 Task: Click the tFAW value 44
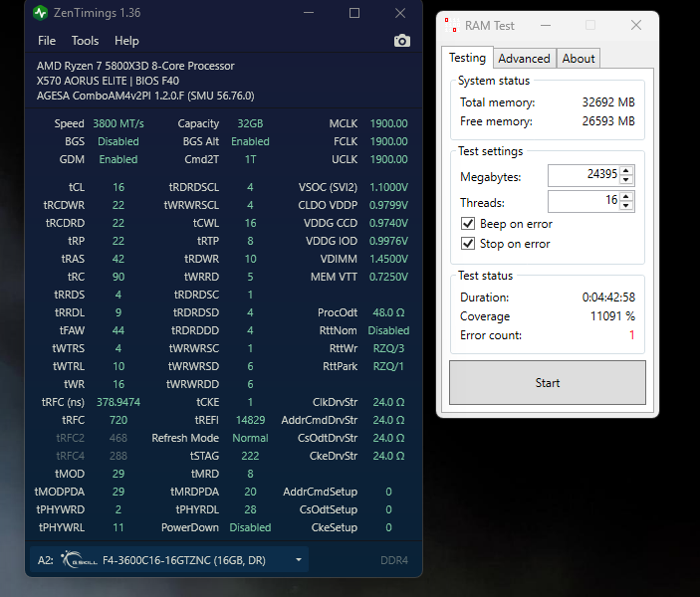118,330
